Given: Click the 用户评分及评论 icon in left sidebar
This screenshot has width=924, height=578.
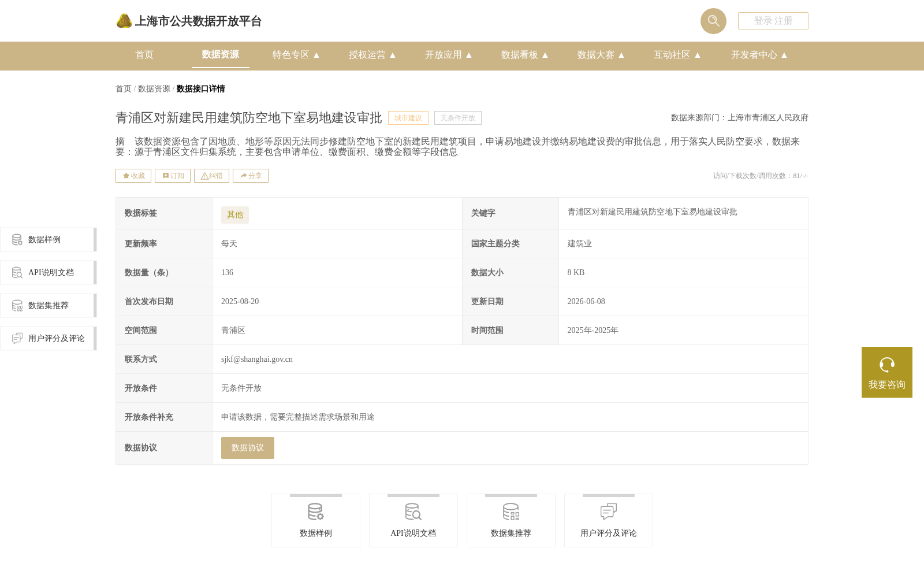Looking at the screenshot, I should coord(17,339).
